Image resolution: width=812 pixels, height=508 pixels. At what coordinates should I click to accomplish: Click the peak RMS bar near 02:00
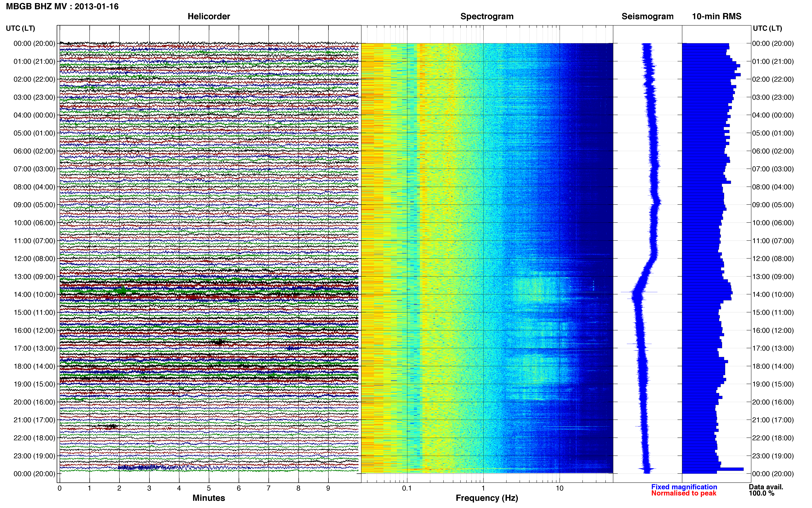[711, 75]
